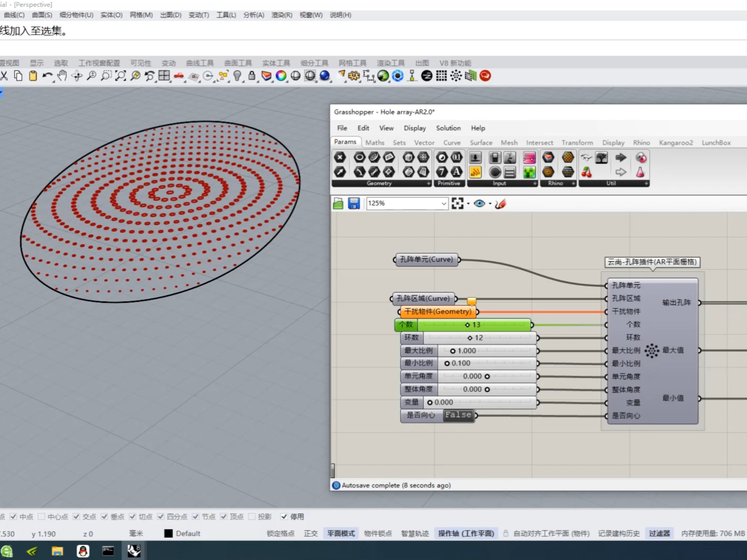The height and width of the screenshot is (560, 747).
Task: Toggle the 投影 checkbox
Action: coord(251,516)
